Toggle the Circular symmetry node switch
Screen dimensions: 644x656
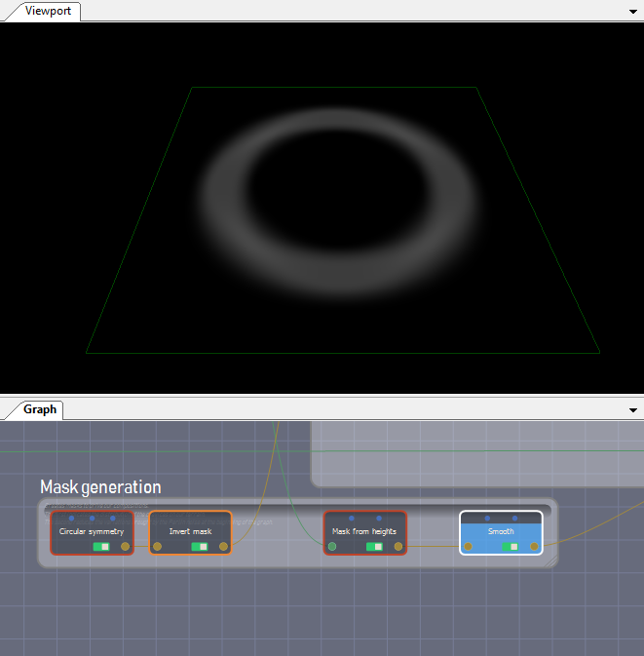pyautogui.click(x=102, y=547)
